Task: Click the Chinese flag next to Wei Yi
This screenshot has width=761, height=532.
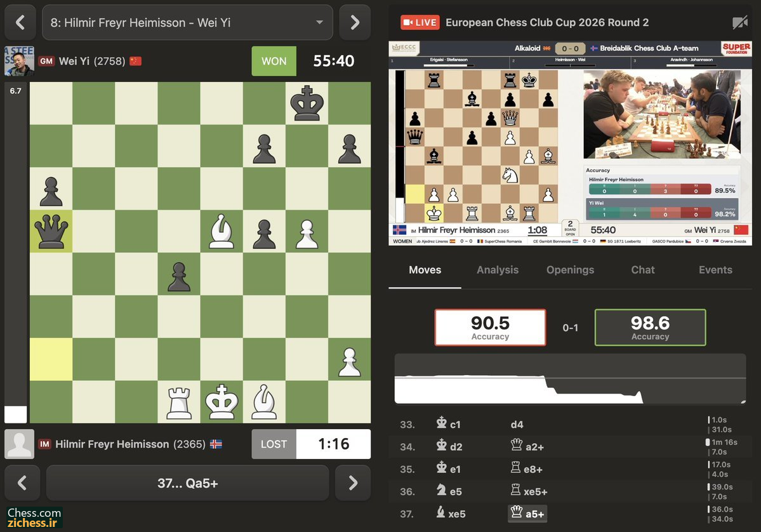Action: point(135,61)
